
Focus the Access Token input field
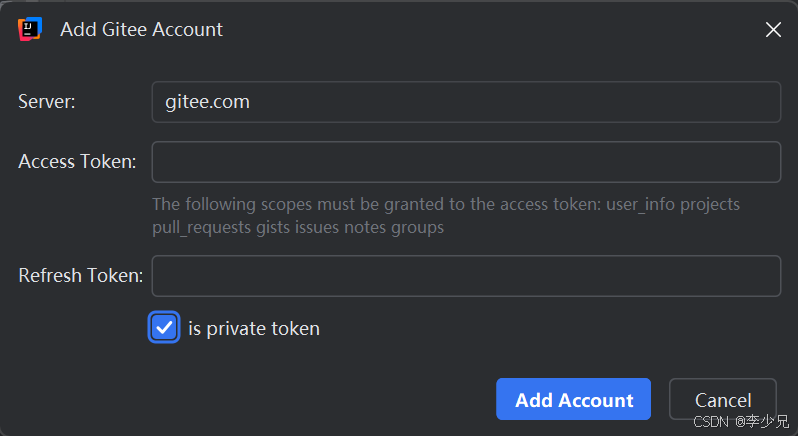(466, 162)
